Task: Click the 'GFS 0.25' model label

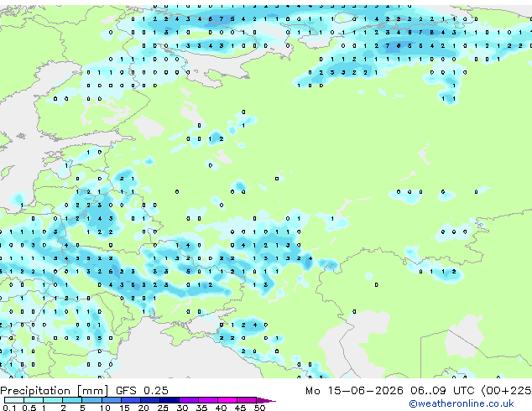Action: [x=142, y=391]
